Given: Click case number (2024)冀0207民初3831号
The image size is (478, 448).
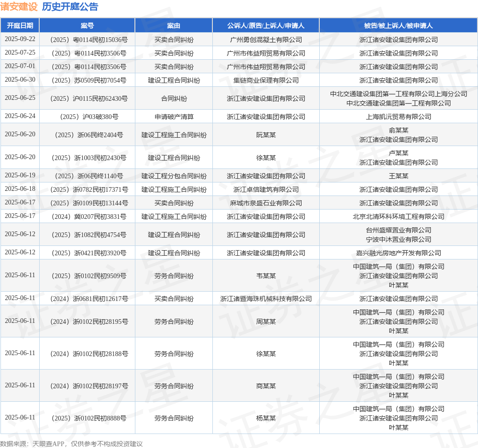Looking at the screenshot, I should point(89,217).
